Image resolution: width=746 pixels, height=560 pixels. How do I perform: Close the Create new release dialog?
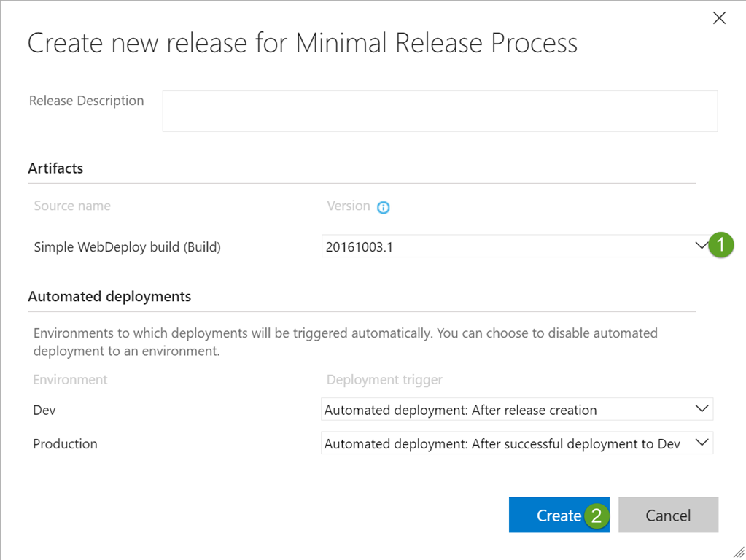[x=719, y=18]
